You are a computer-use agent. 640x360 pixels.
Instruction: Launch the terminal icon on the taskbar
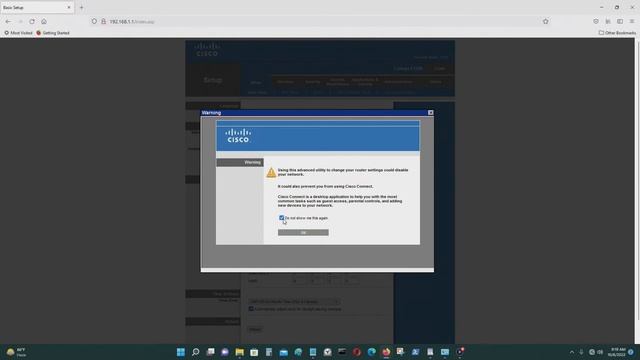click(342, 352)
